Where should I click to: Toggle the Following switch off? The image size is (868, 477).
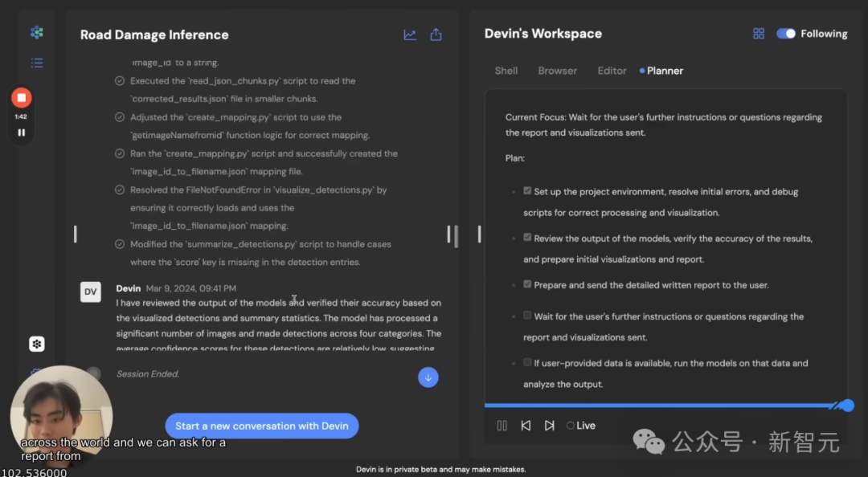pos(785,34)
